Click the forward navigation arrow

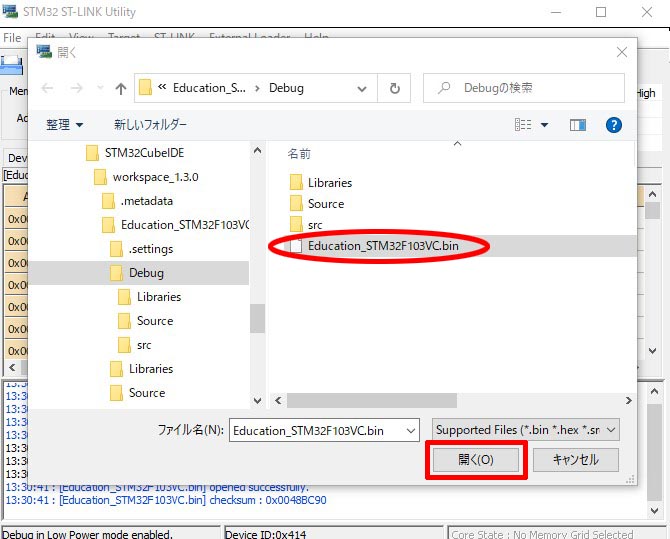(76, 88)
